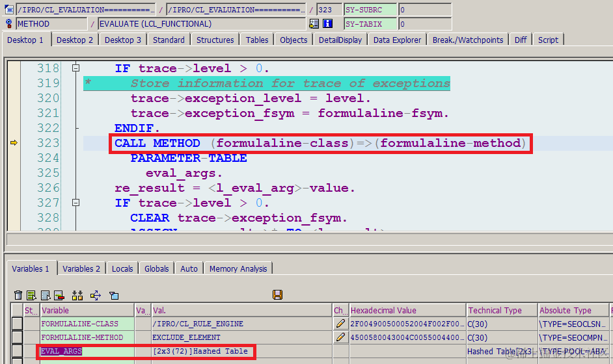This screenshot has height=364, width=613.
Task: Click the Val. column header
Action: pyautogui.click(x=241, y=311)
